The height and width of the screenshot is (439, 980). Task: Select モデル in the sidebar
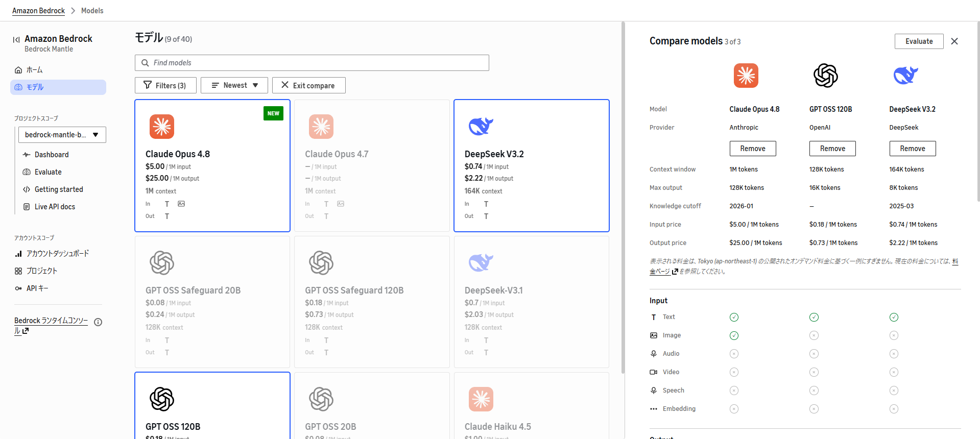click(58, 87)
